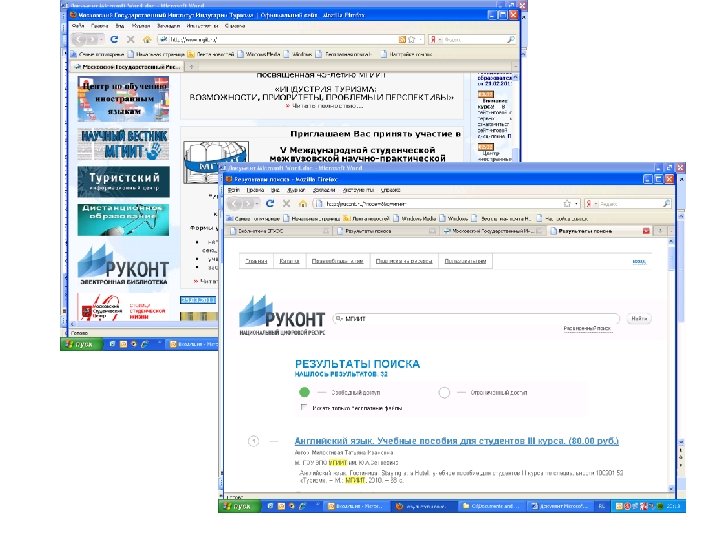The height and width of the screenshot is (540, 720).
Task: Search magnifier in back window Yandex box
Action: [510, 39]
